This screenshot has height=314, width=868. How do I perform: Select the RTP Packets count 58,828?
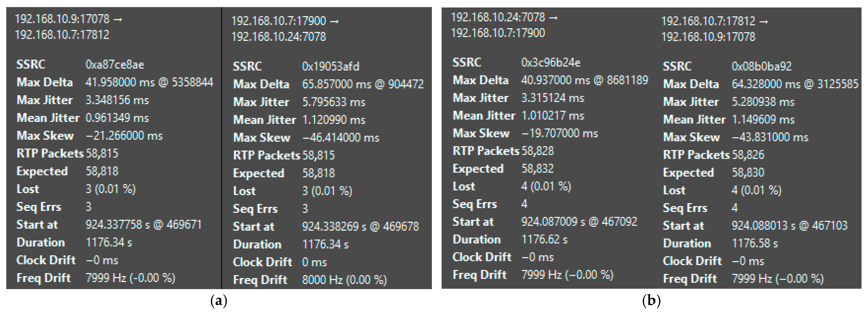click(x=537, y=151)
